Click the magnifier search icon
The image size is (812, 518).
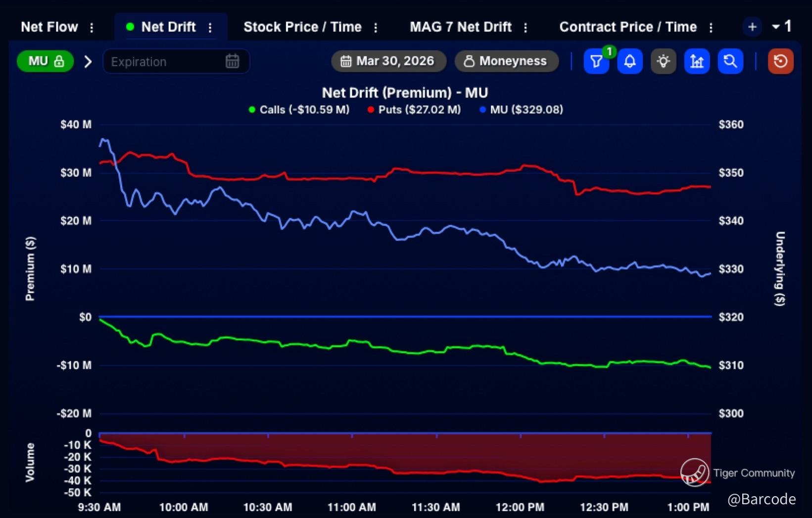click(x=730, y=61)
